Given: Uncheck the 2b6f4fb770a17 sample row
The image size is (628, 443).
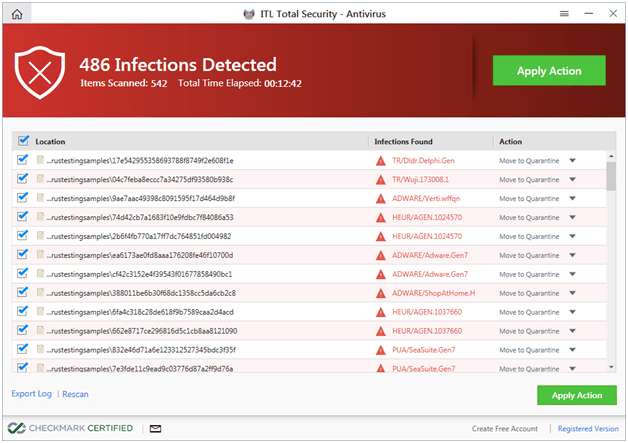Looking at the screenshot, I should 22,235.
